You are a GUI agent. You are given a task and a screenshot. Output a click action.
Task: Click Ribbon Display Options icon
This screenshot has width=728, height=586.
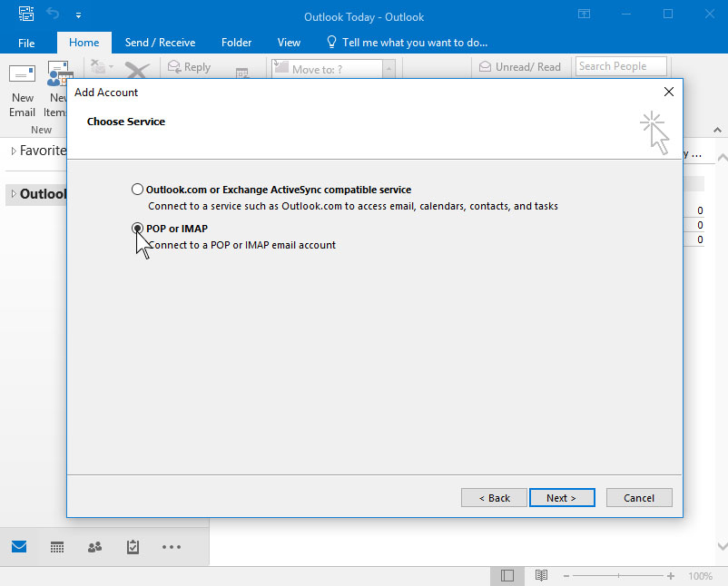(584, 14)
